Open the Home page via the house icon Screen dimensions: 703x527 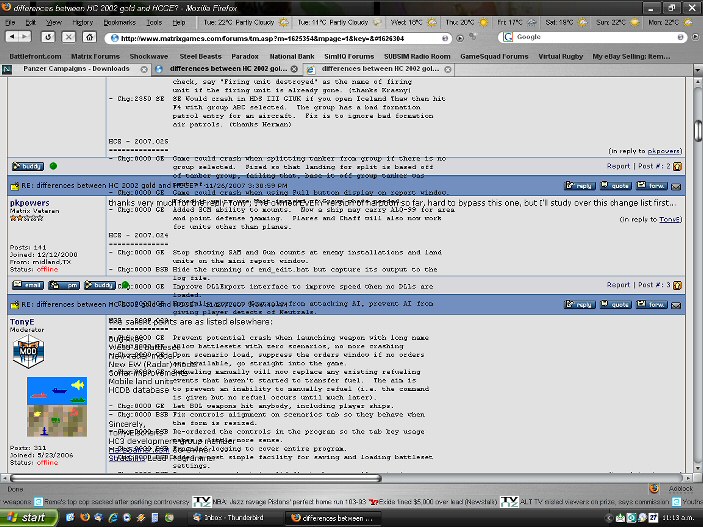pos(90,37)
